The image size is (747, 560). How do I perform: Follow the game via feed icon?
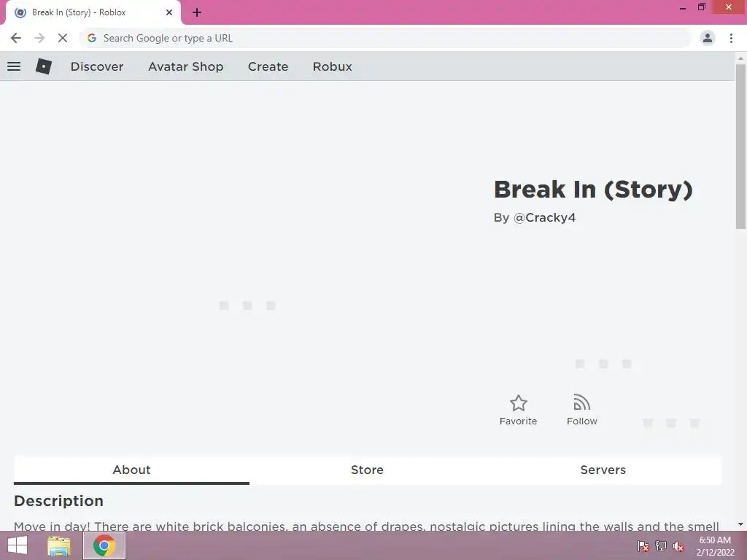[x=581, y=410]
